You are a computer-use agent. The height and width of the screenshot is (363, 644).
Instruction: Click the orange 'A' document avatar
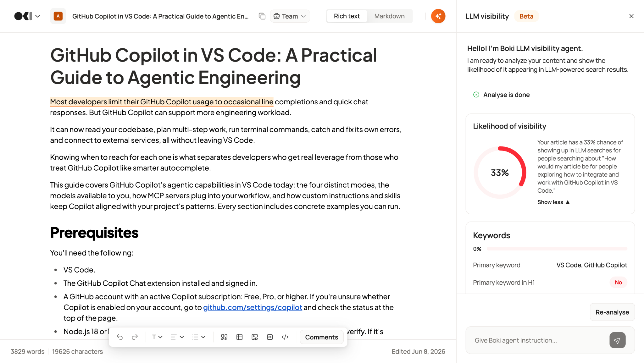58,16
